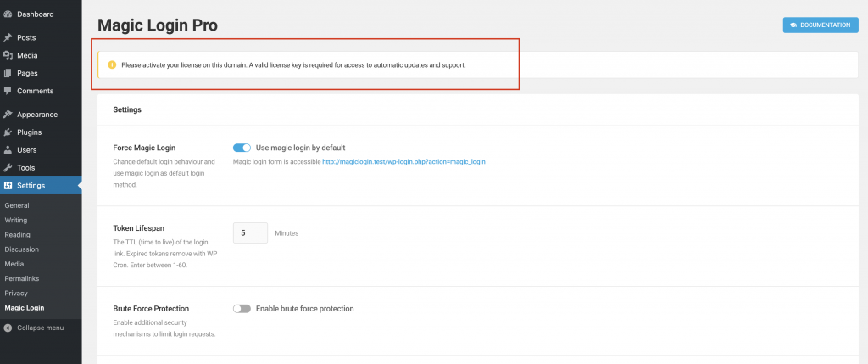Click the Tools wrench icon
868x364 pixels.
click(x=8, y=168)
